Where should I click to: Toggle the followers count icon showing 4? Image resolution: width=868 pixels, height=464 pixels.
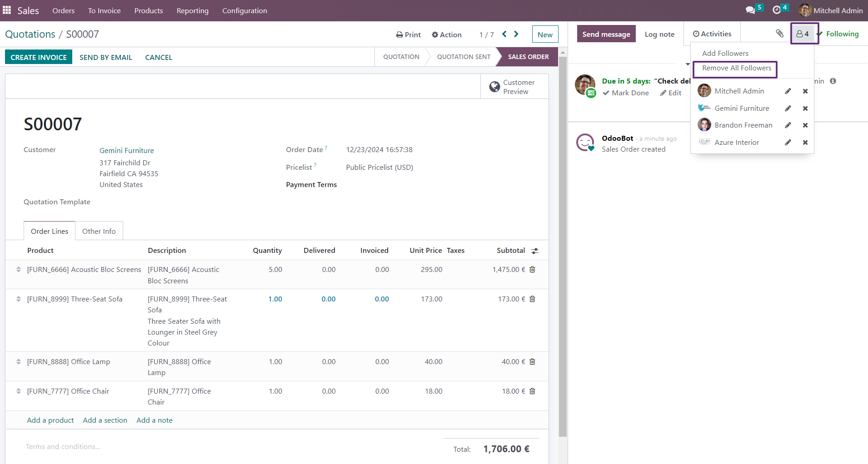point(803,34)
